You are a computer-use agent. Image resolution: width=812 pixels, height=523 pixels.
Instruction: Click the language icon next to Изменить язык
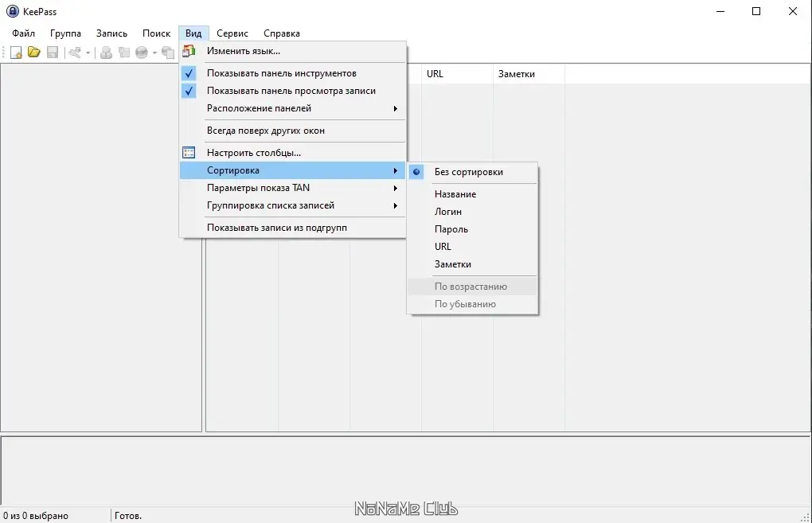coord(189,51)
